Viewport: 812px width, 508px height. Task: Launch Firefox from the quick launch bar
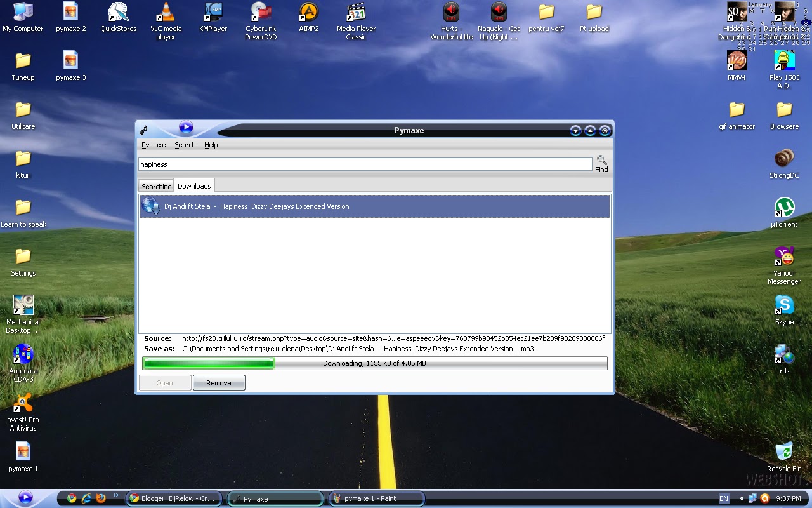pos(101,498)
